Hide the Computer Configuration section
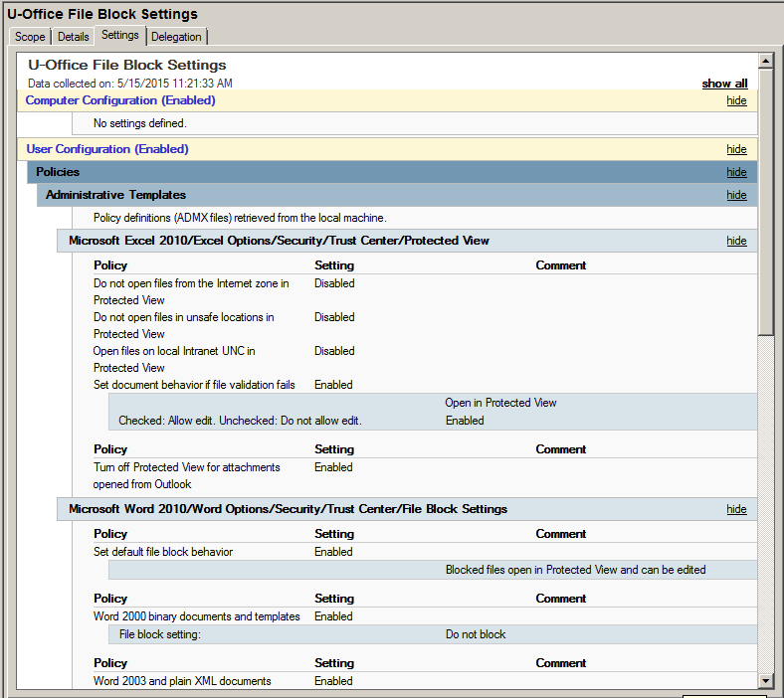 [x=736, y=100]
